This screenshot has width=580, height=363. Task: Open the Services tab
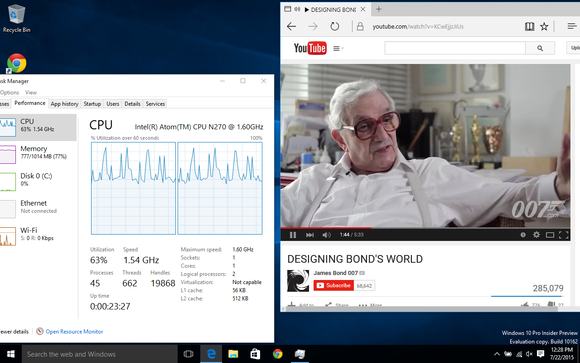(x=155, y=104)
